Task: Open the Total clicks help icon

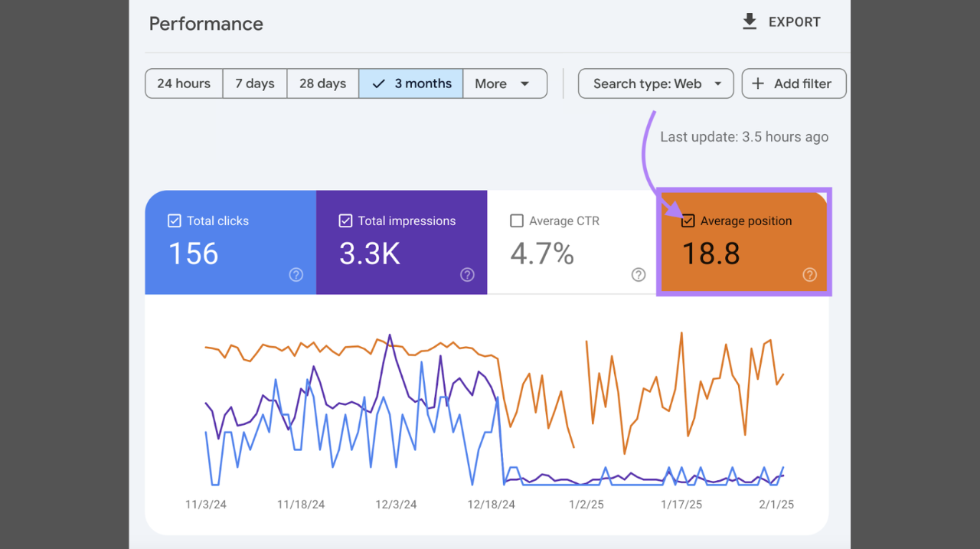Action: click(x=296, y=275)
